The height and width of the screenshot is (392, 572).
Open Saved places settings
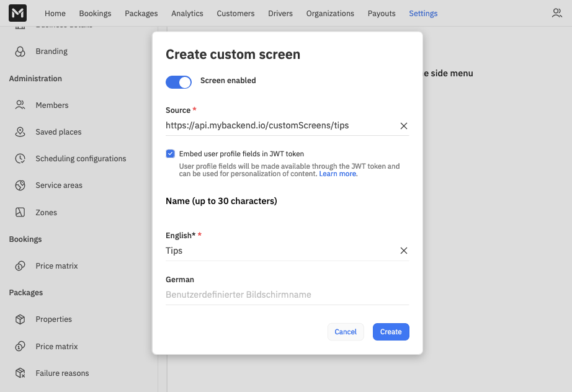[x=58, y=132]
